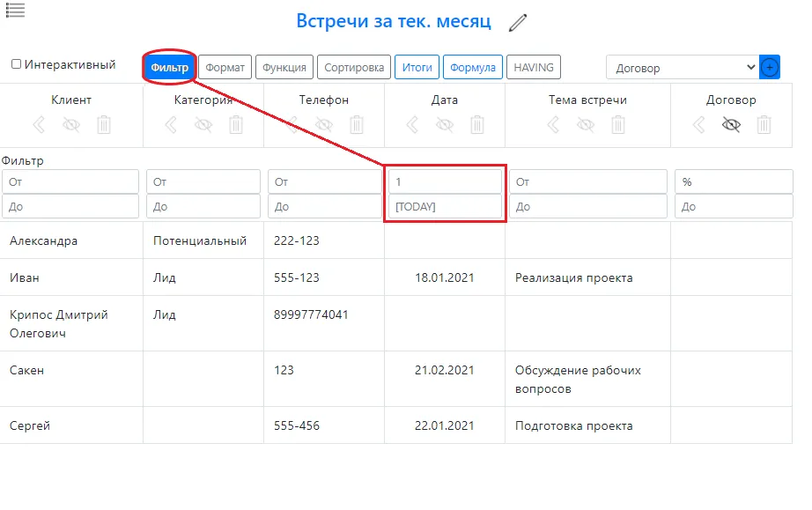The image size is (812, 510).
Task: Switch to the Сортировка tab
Action: click(354, 67)
